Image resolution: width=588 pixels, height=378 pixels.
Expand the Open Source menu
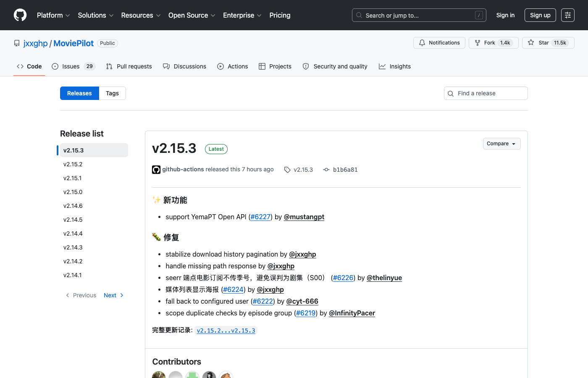tap(192, 15)
